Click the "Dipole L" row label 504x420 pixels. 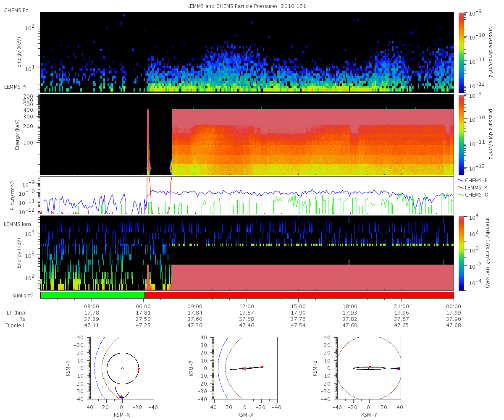[16, 325]
